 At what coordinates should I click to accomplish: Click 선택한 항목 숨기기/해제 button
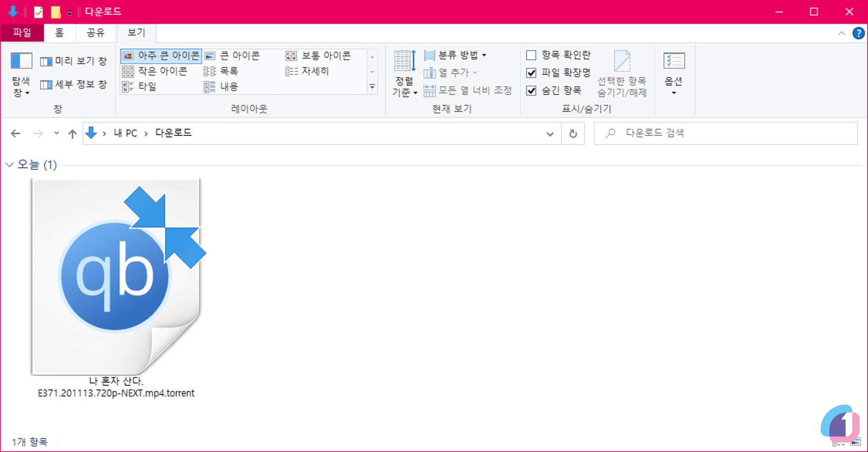click(622, 74)
